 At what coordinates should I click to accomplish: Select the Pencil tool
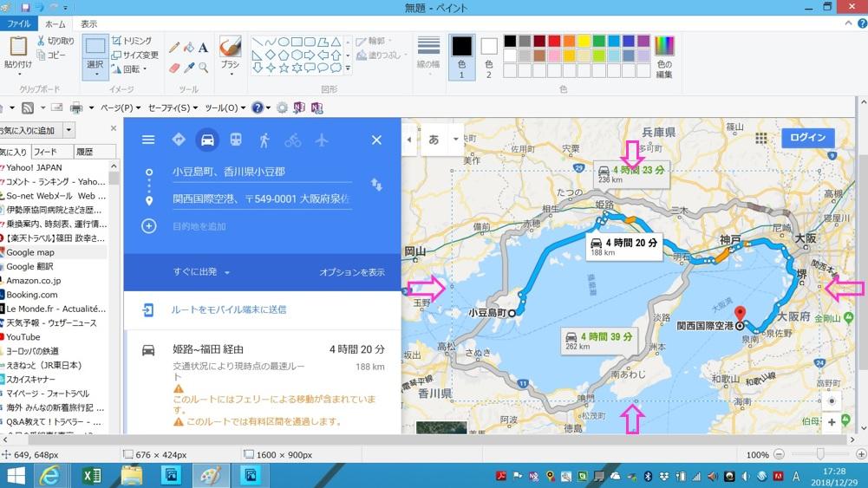tap(173, 48)
